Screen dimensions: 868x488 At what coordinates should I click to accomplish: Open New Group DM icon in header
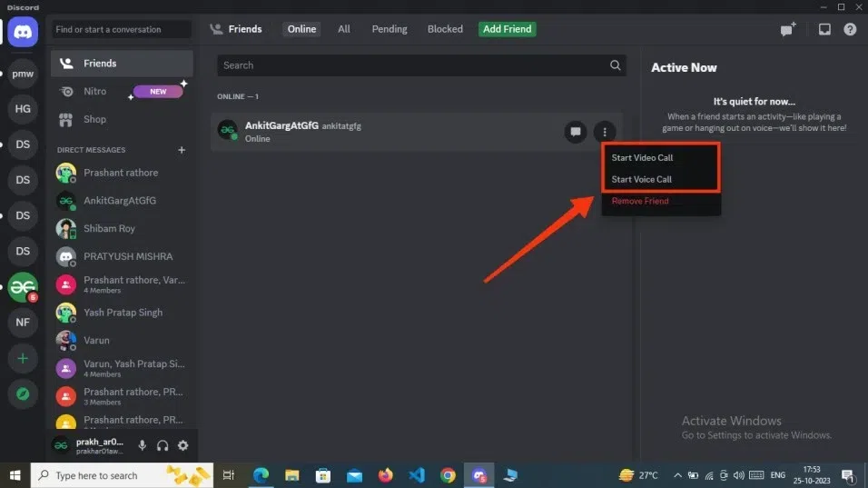coord(788,29)
